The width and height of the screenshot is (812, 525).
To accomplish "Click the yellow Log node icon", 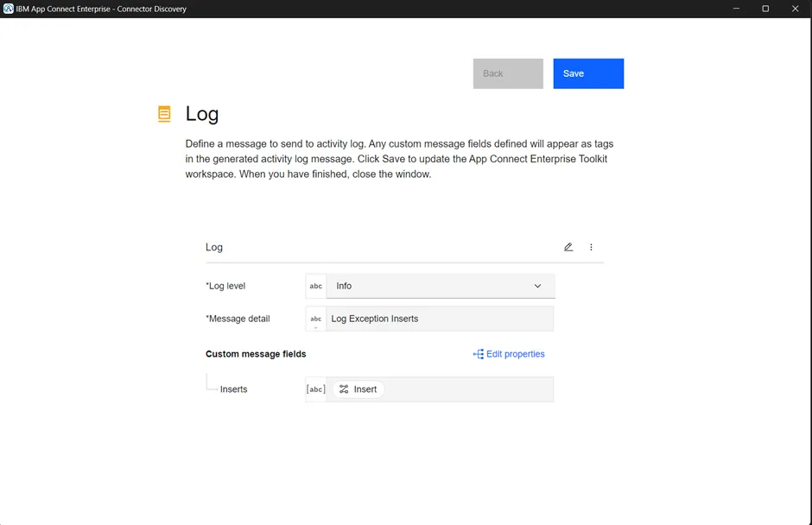I will pyautogui.click(x=164, y=114).
